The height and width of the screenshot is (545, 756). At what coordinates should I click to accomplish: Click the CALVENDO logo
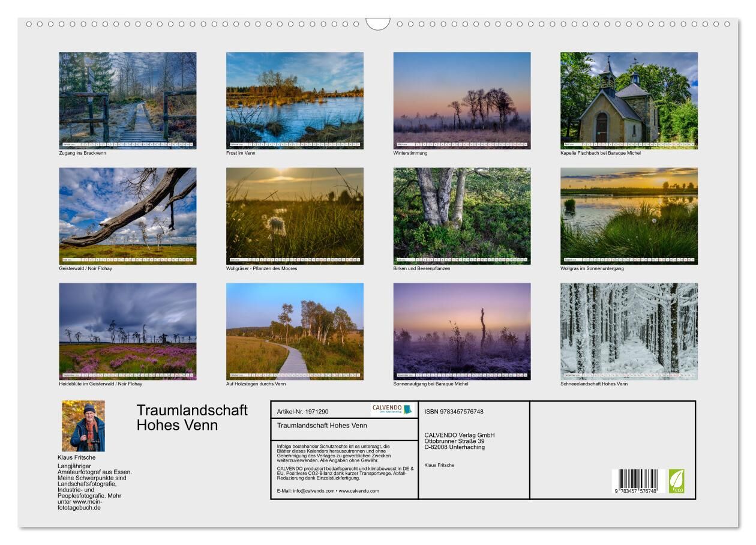[392, 409]
